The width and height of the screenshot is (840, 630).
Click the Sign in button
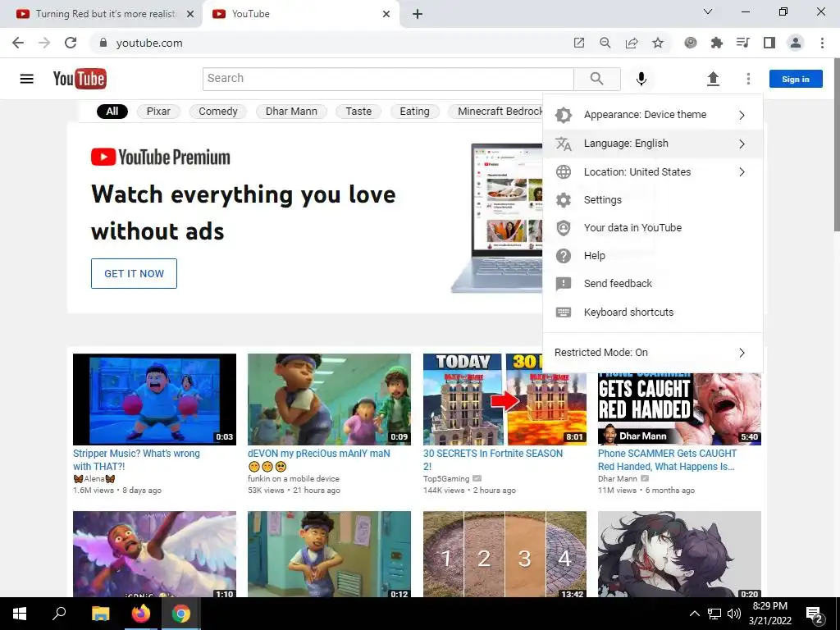pos(796,79)
